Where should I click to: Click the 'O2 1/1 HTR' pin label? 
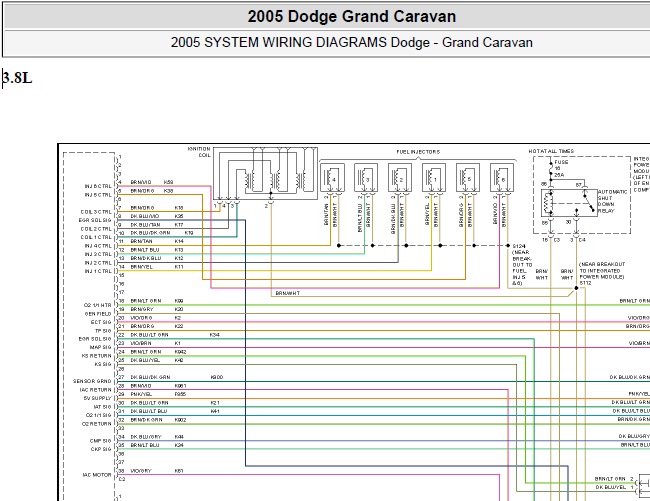coord(97,305)
